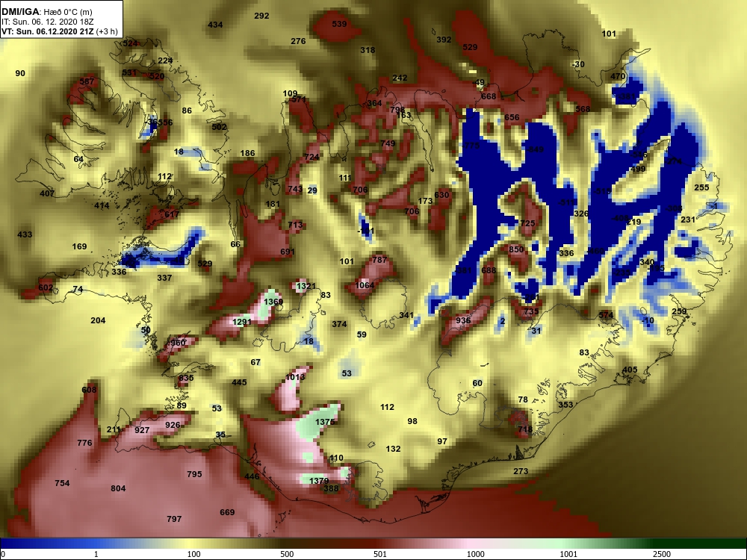Click the map value "787"
747x560 pixels.
(x=379, y=260)
